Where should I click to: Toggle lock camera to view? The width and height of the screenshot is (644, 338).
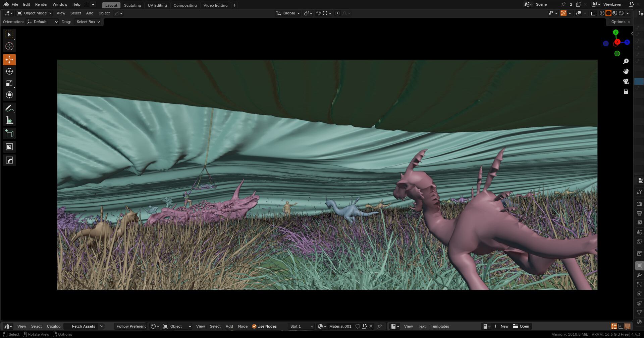pos(626,92)
